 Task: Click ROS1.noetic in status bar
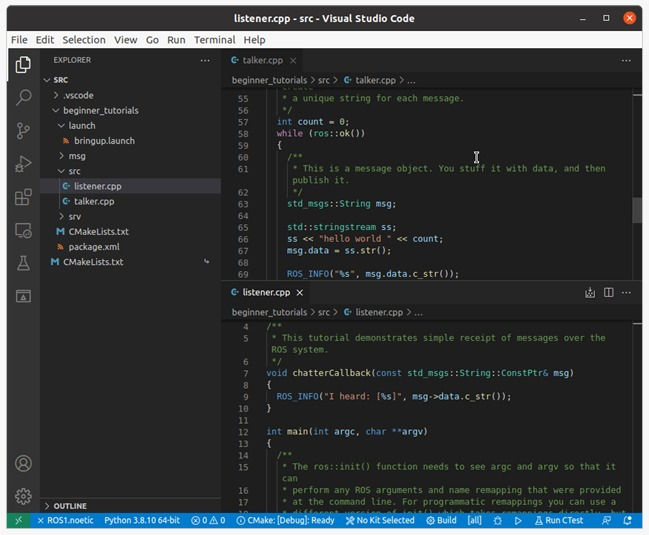point(65,521)
